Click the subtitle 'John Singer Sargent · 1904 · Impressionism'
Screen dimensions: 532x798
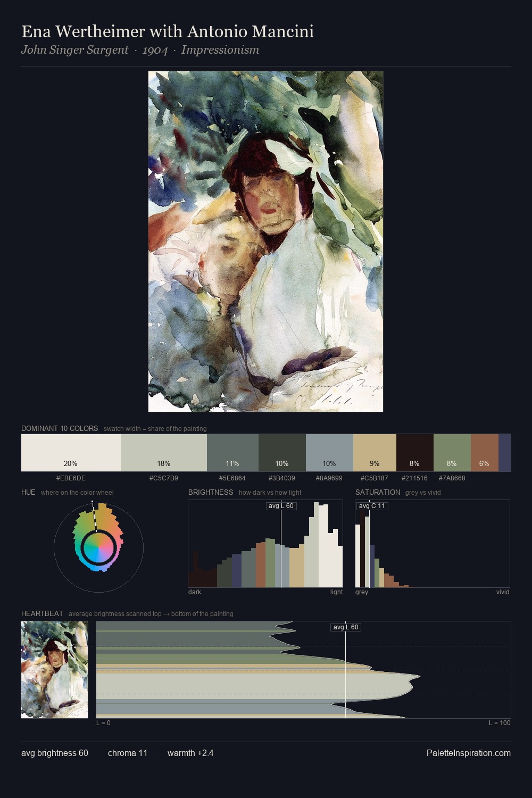[140, 50]
